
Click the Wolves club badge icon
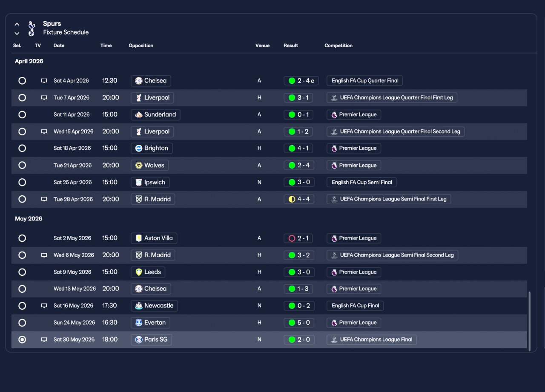(138, 165)
